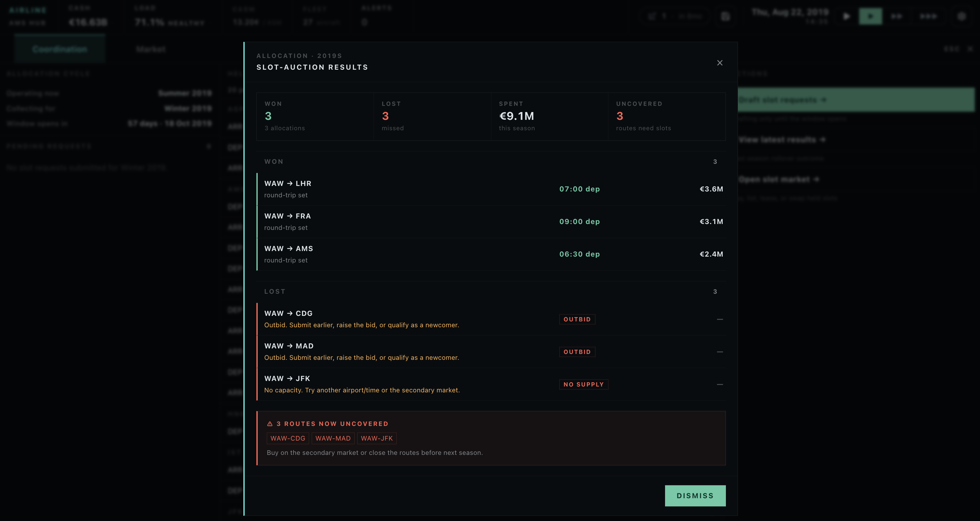
Task: Click the 09:00 dep time on the FRA row
Action: (x=579, y=222)
